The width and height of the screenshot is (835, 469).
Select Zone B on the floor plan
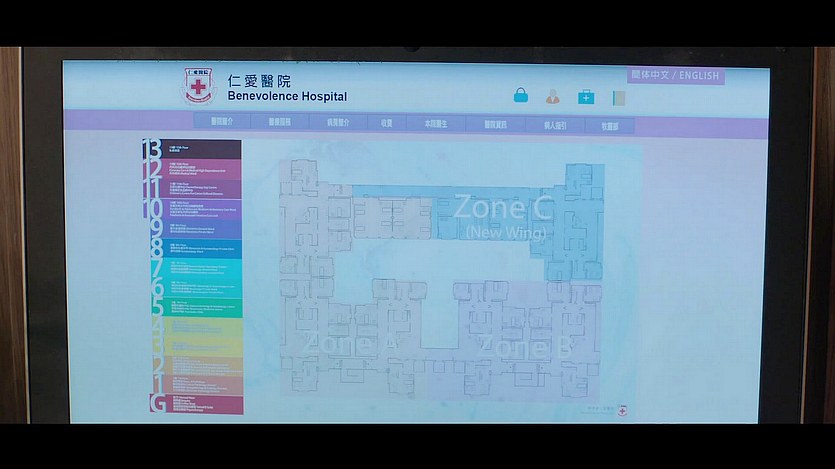click(523, 347)
